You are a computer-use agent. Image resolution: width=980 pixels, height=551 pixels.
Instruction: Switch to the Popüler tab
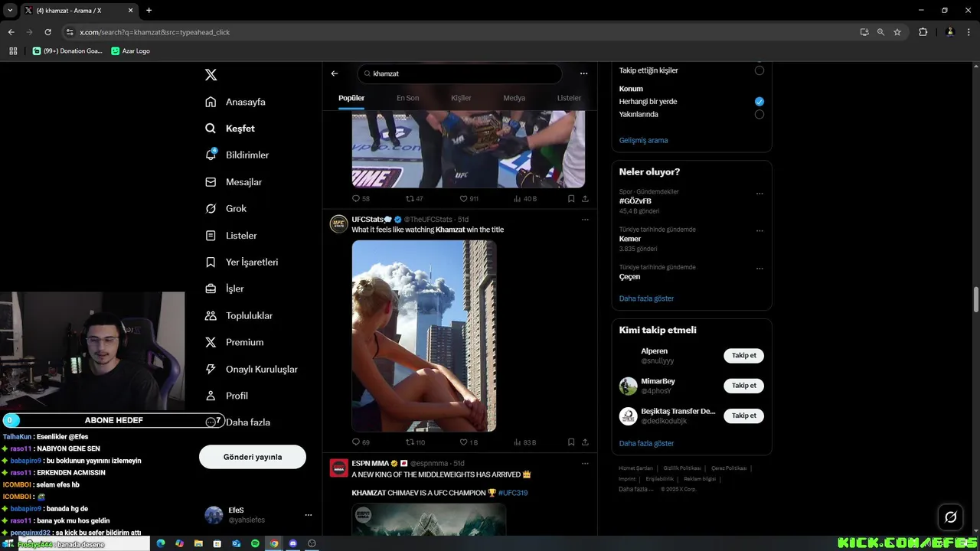[x=351, y=98]
